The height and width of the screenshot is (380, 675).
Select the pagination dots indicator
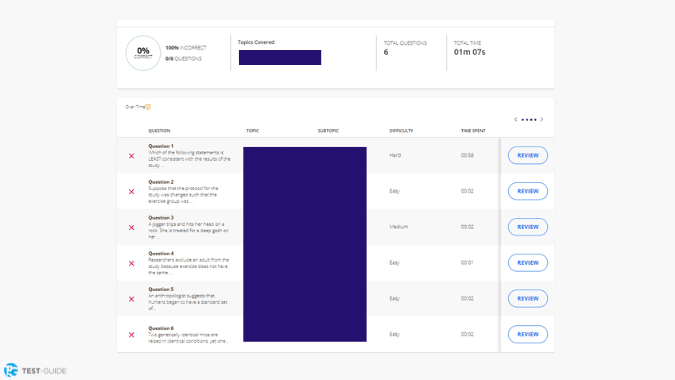coord(529,120)
